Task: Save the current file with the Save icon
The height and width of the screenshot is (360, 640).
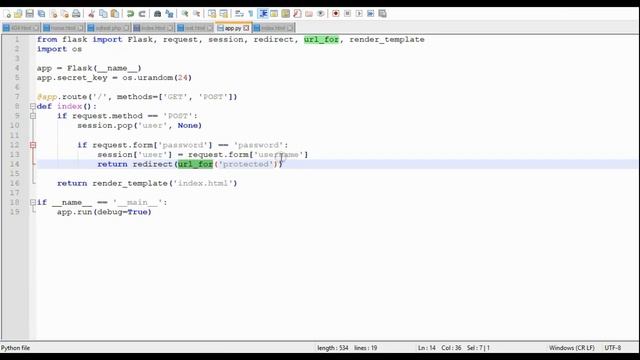Action: click(x=29, y=14)
